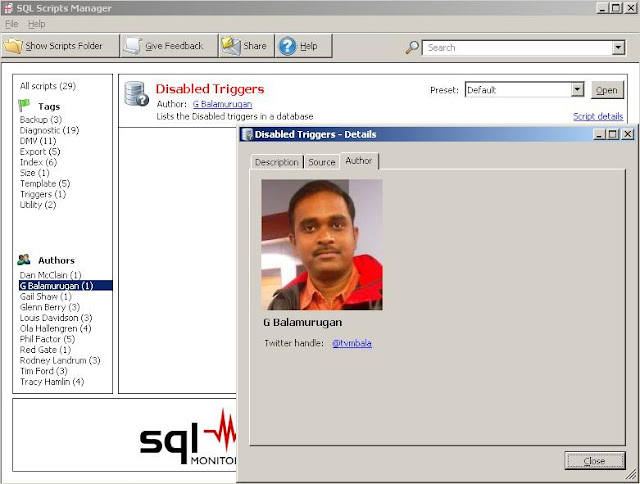Open the Script details link
The image size is (640, 484).
click(x=598, y=116)
